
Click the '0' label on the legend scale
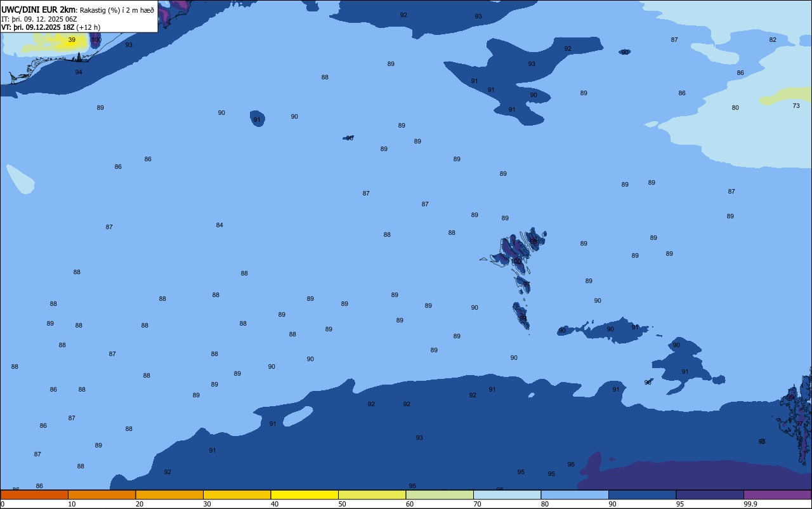pyautogui.click(x=3, y=504)
